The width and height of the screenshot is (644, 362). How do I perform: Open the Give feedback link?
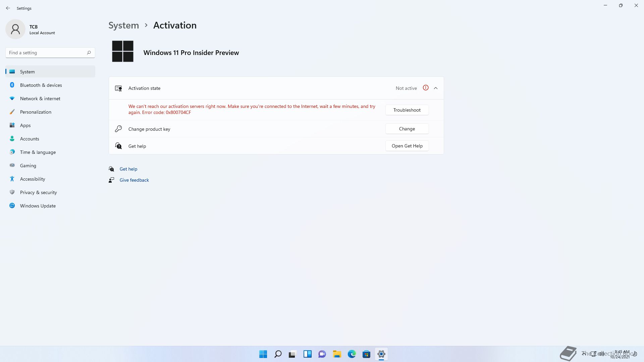pos(134,180)
